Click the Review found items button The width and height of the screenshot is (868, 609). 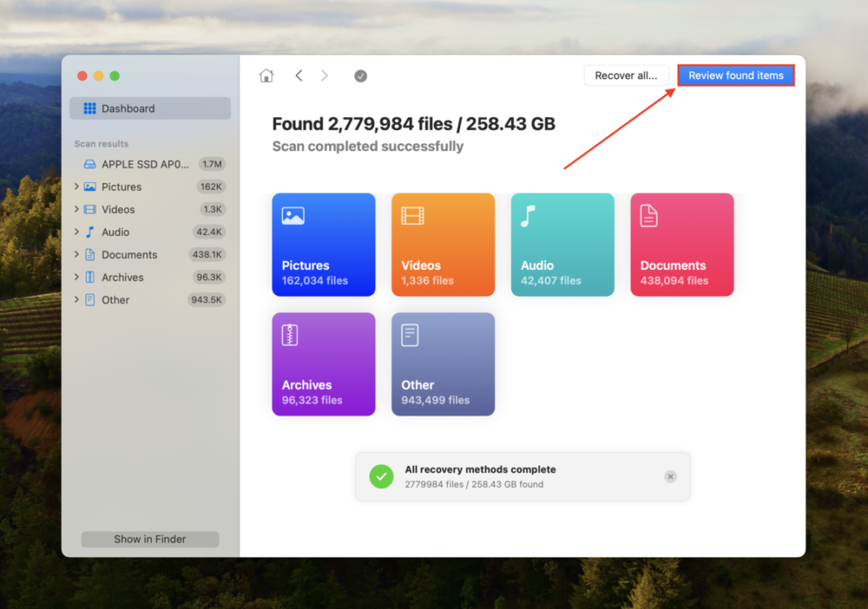click(736, 75)
